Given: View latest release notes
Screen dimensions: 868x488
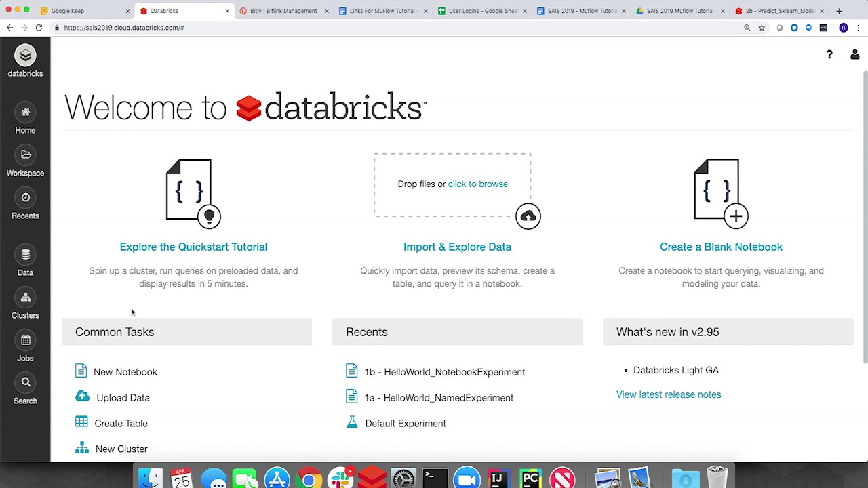Looking at the screenshot, I should (668, 394).
